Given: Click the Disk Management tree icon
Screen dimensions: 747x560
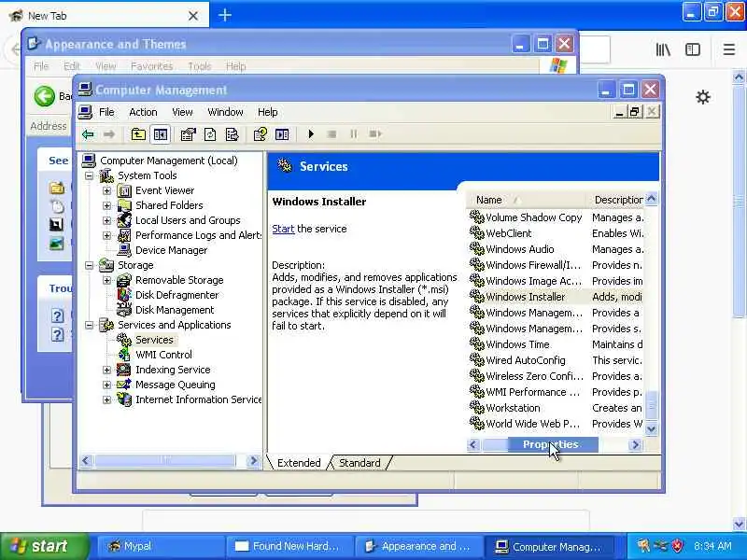Looking at the screenshot, I should tap(124, 310).
